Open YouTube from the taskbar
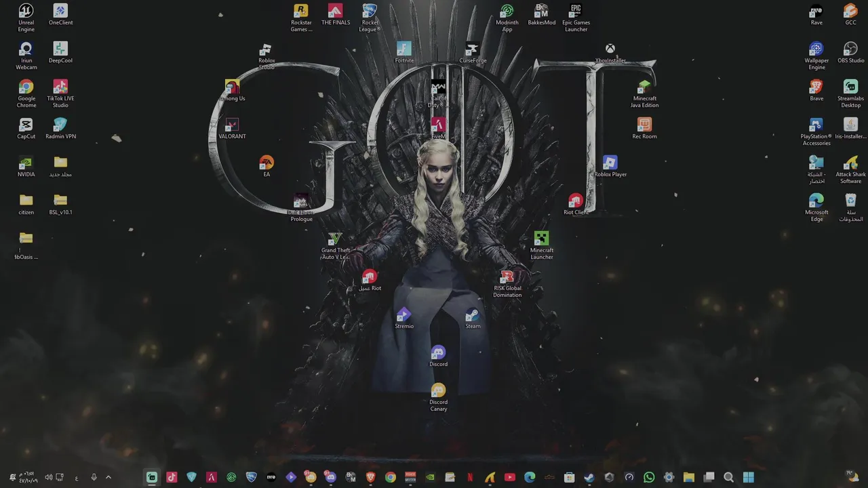The height and width of the screenshot is (488, 868). point(510,477)
